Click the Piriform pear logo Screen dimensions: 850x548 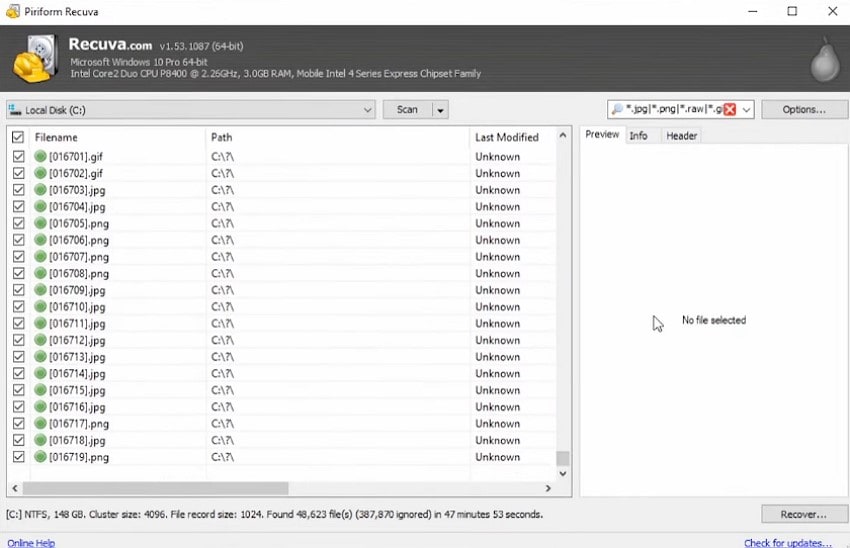[x=825, y=60]
